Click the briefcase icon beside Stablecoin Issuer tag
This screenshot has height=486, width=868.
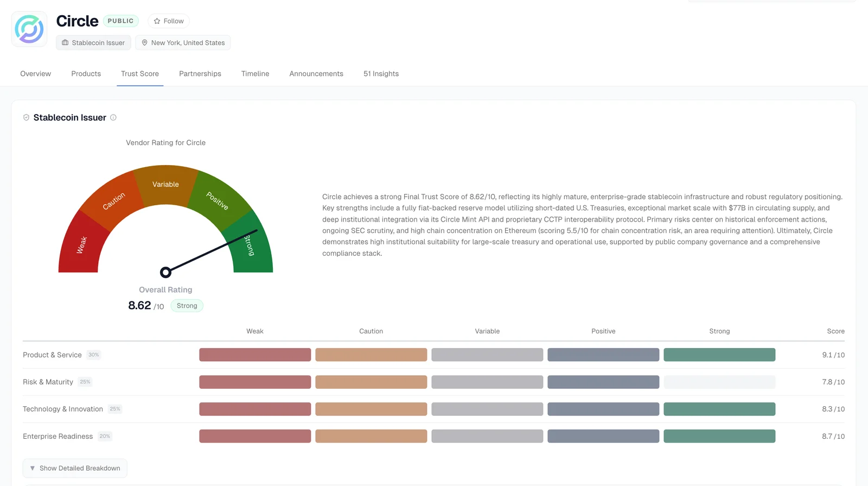pos(65,42)
